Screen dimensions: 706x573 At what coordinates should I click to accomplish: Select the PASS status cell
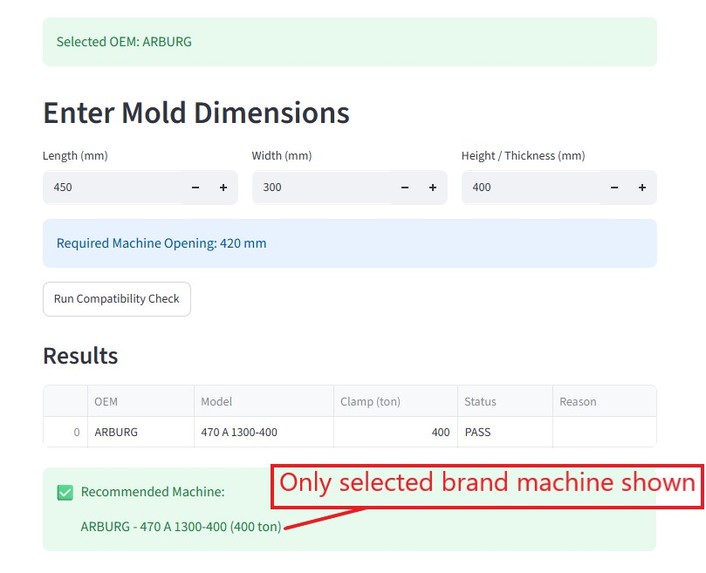(505, 432)
